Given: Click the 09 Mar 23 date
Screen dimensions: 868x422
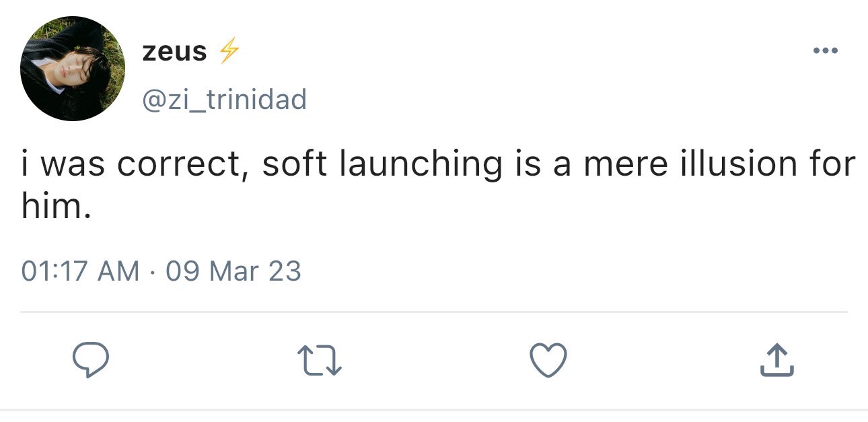Looking at the screenshot, I should click(x=233, y=271).
